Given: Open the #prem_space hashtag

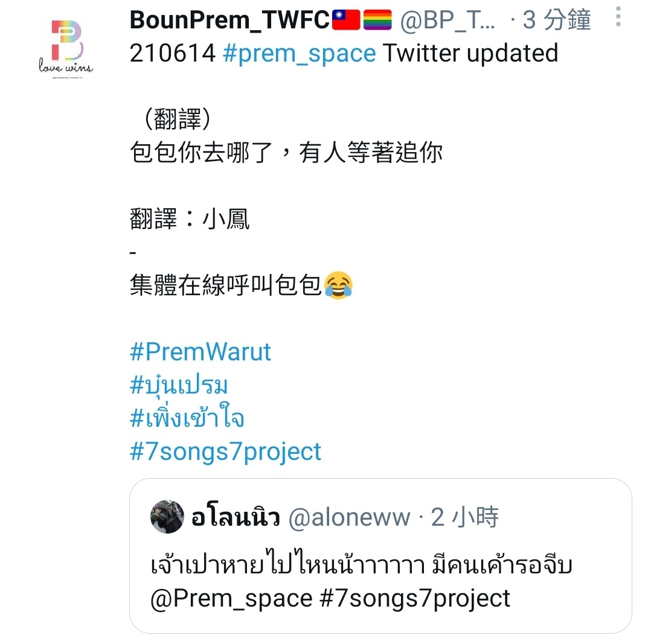Looking at the screenshot, I should pos(299,53).
